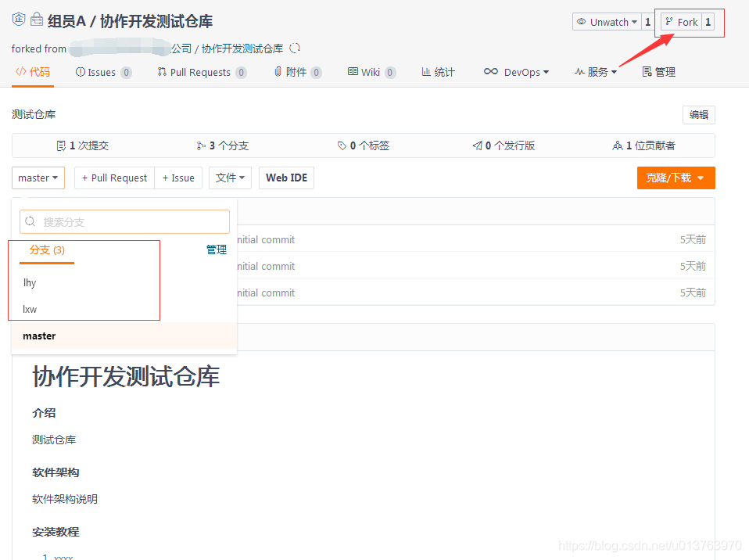Click the fork icon in the Fork button
This screenshot has width=749, height=560.
(669, 21)
